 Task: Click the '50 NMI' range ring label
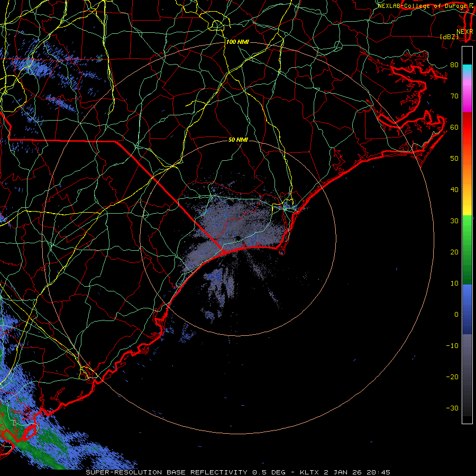(x=239, y=140)
